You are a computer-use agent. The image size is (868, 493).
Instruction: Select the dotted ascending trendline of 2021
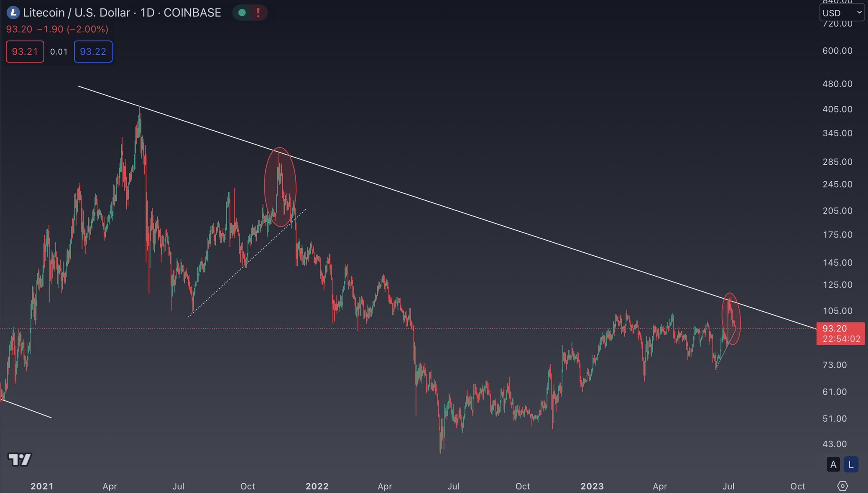[x=247, y=263]
